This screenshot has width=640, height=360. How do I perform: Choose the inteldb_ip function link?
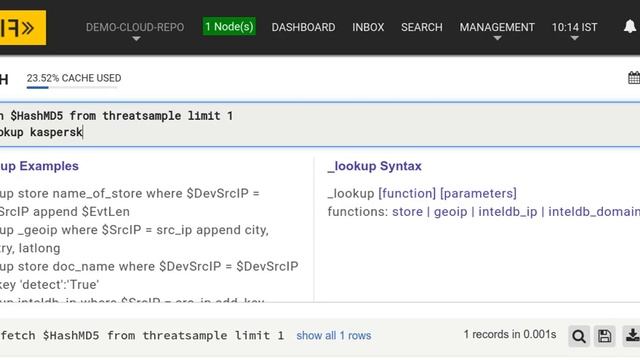508,211
